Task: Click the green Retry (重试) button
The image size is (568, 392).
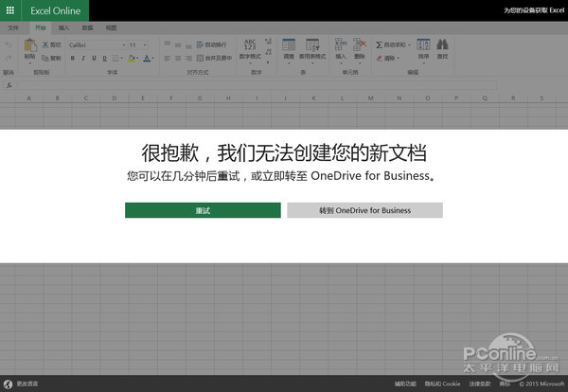Action: pos(203,210)
